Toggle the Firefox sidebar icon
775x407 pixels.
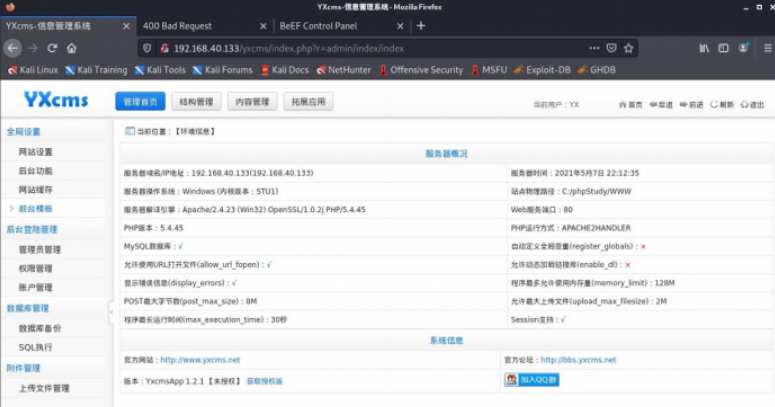pos(723,48)
